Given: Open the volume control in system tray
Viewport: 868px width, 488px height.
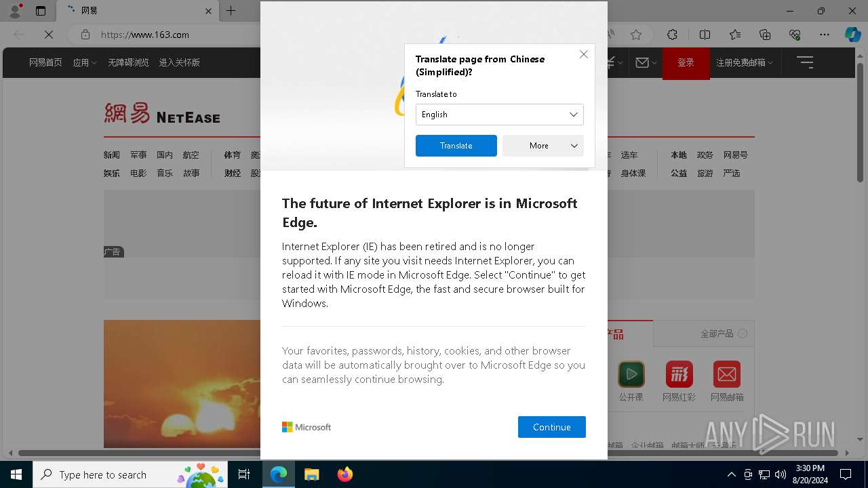Looking at the screenshot, I should tap(781, 474).
